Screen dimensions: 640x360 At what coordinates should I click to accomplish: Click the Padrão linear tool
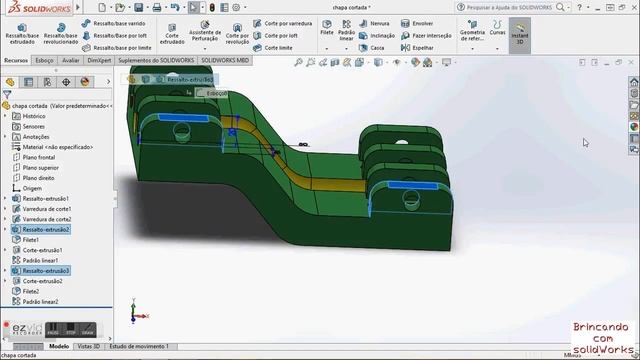tap(347, 30)
